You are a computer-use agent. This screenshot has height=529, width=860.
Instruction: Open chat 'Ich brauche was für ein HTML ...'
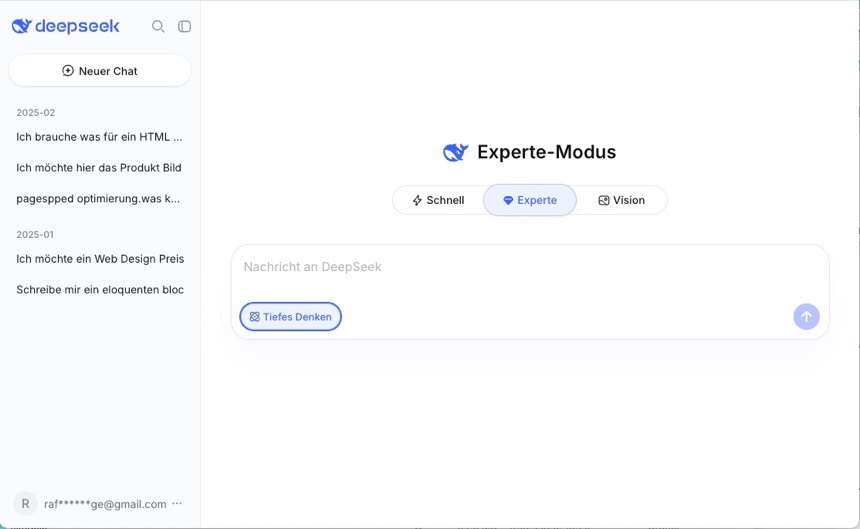(99, 137)
